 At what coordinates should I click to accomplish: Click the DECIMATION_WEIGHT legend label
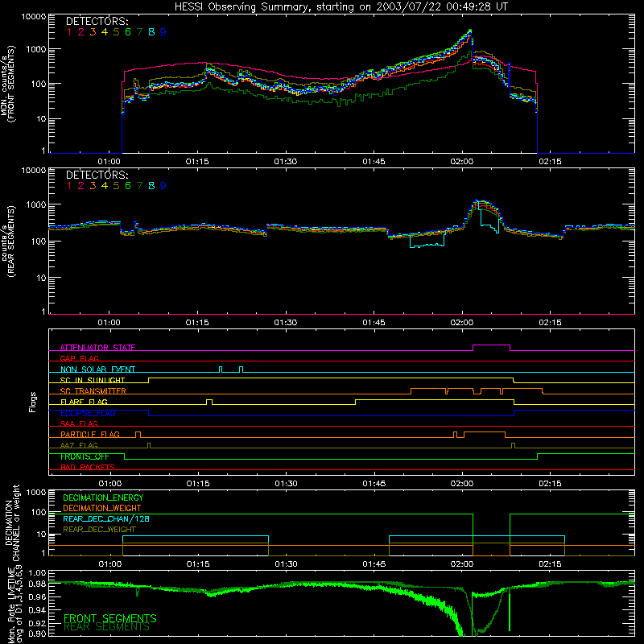click(102, 508)
